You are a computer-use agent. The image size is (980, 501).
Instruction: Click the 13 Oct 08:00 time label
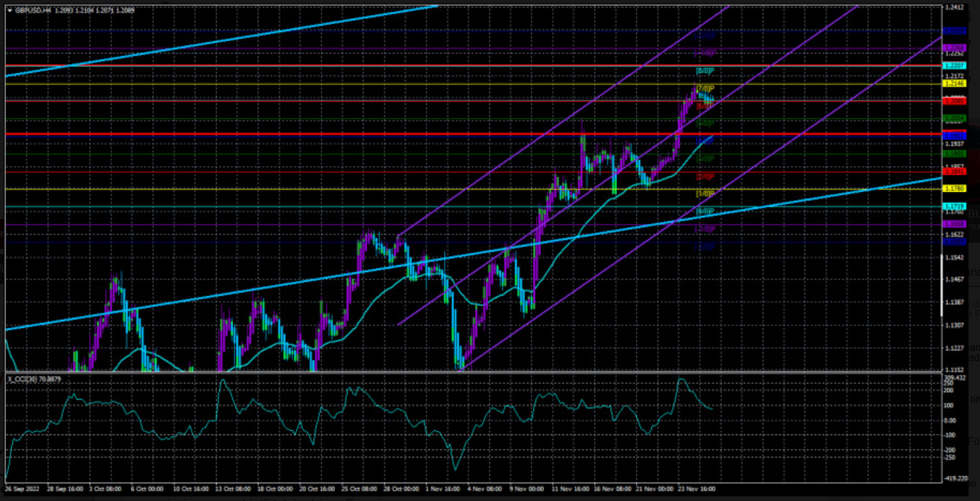(x=233, y=489)
